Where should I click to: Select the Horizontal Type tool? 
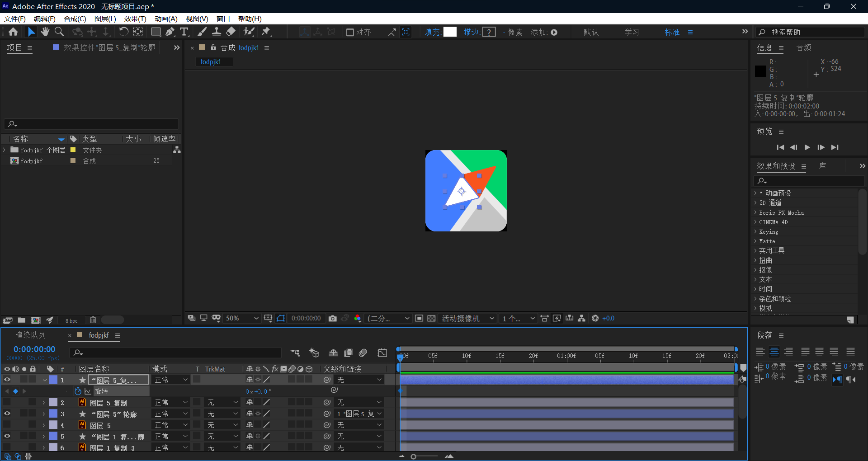184,32
